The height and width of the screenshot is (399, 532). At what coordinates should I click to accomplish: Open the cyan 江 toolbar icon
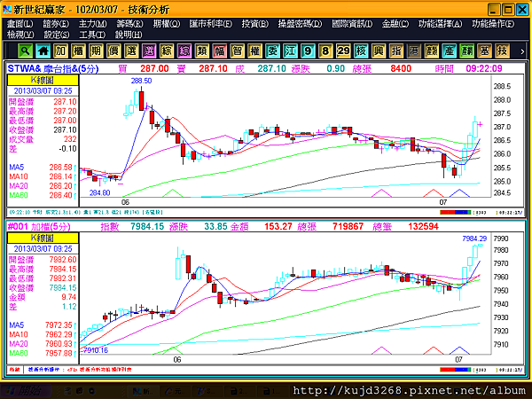(290, 51)
